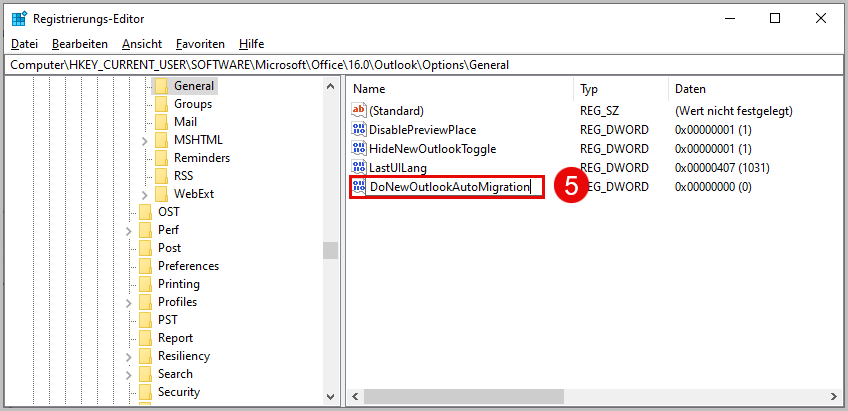The image size is (848, 411).
Task: Select the DisablePreviewPlace DWORD value icon
Action: (359, 130)
